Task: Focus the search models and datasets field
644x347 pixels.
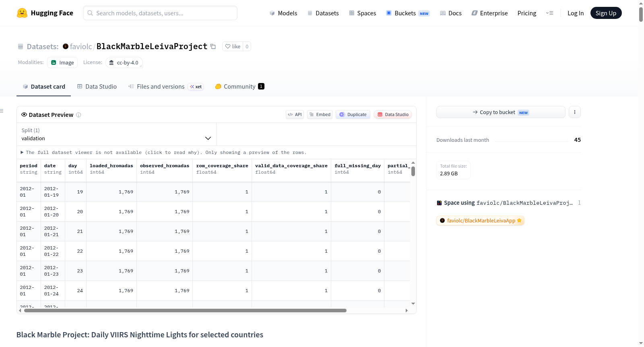Action: [160, 13]
